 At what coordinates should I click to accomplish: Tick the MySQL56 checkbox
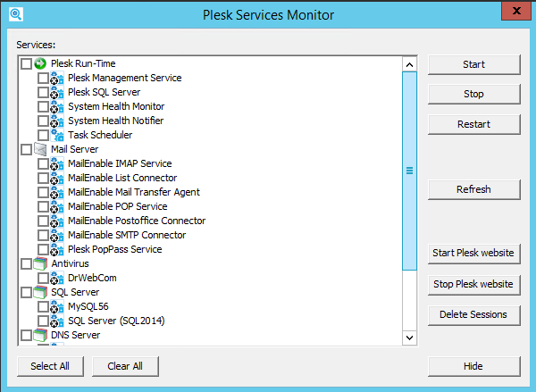pyautogui.click(x=43, y=306)
